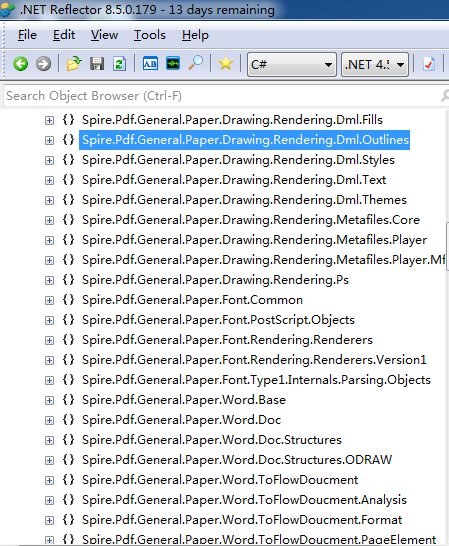Open the View menu
Viewport: 449px width, 546px height.
(104, 35)
